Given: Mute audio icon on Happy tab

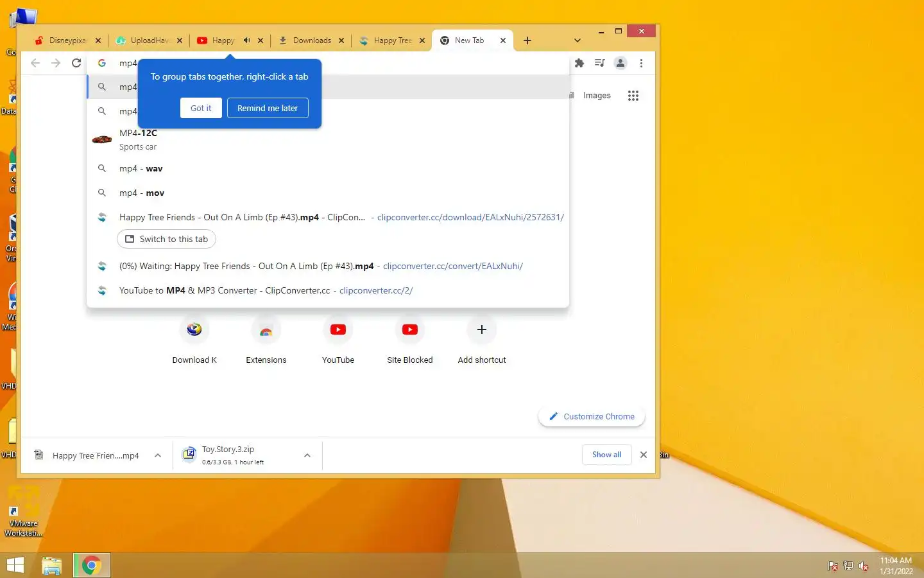Looking at the screenshot, I should point(246,40).
